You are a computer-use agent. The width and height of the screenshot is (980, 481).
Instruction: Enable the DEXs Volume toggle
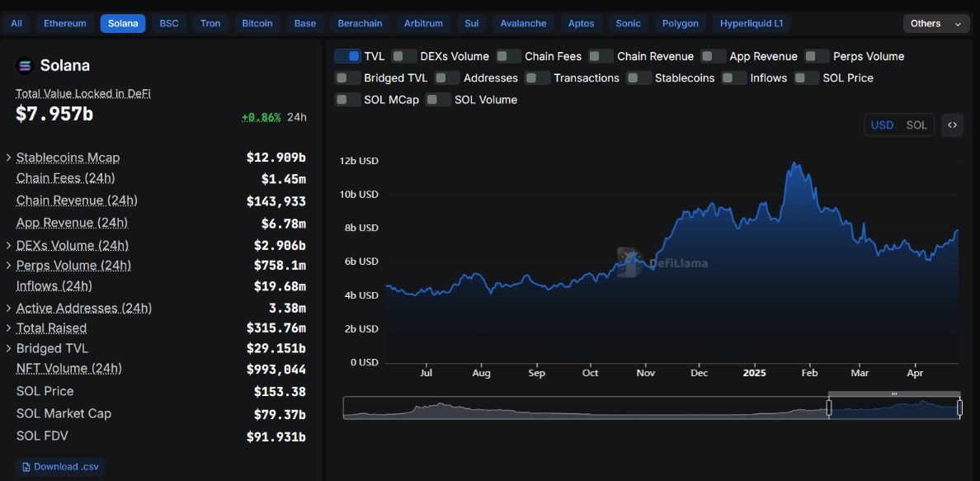pyautogui.click(x=403, y=56)
